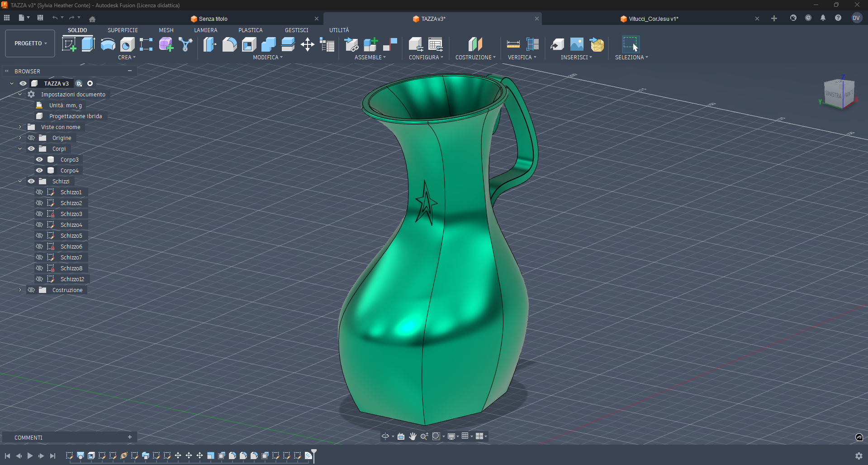Select the Measure tool under Verifica
Image resolution: width=868 pixels, height=465 pixels.
[513, 44]
